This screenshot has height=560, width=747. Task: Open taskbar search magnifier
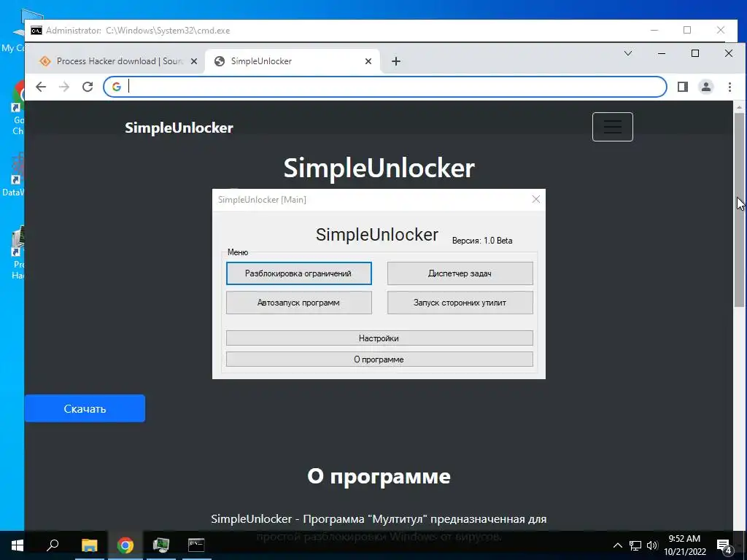pyautogui.click(x=53, y=545)
